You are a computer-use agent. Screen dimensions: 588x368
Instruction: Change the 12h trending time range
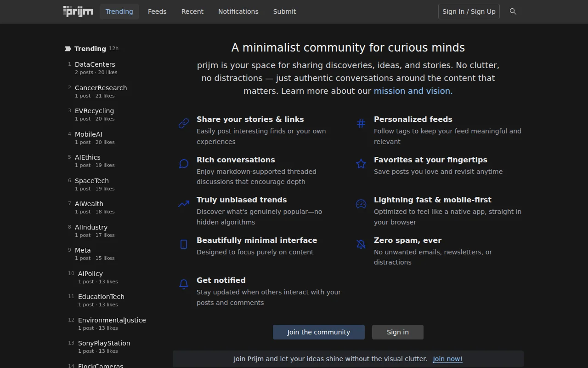[113, 48]
